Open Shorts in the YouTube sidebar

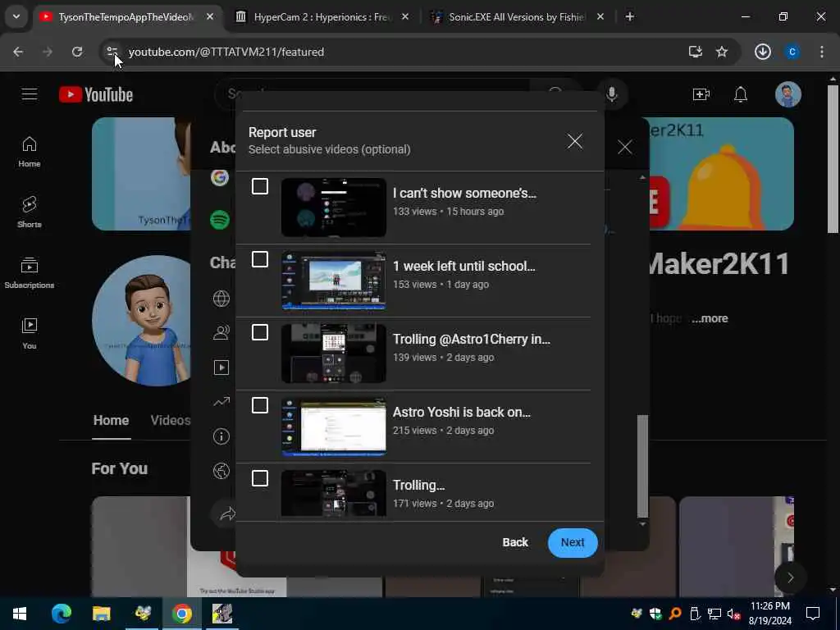click(x=30, y=212)
